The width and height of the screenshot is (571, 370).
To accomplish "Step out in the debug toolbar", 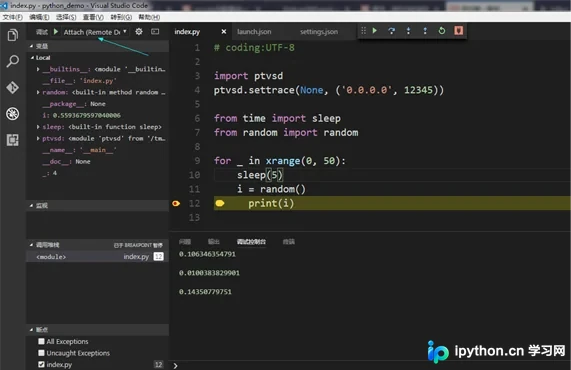I will pyautogui.click(x=425, y=31).
